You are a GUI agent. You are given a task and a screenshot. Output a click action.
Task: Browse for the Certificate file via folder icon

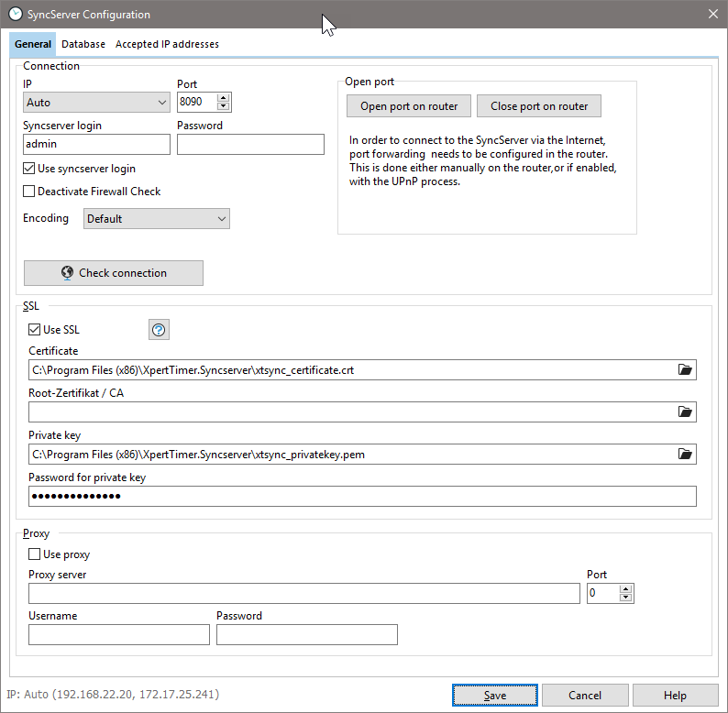click(684, 370)
